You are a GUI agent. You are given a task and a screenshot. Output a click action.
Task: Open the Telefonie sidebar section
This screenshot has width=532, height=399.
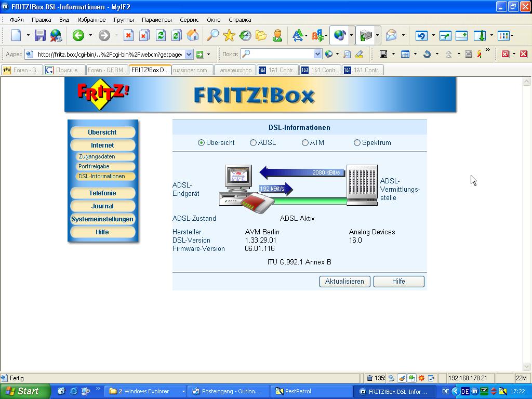[x=102, y=193]
